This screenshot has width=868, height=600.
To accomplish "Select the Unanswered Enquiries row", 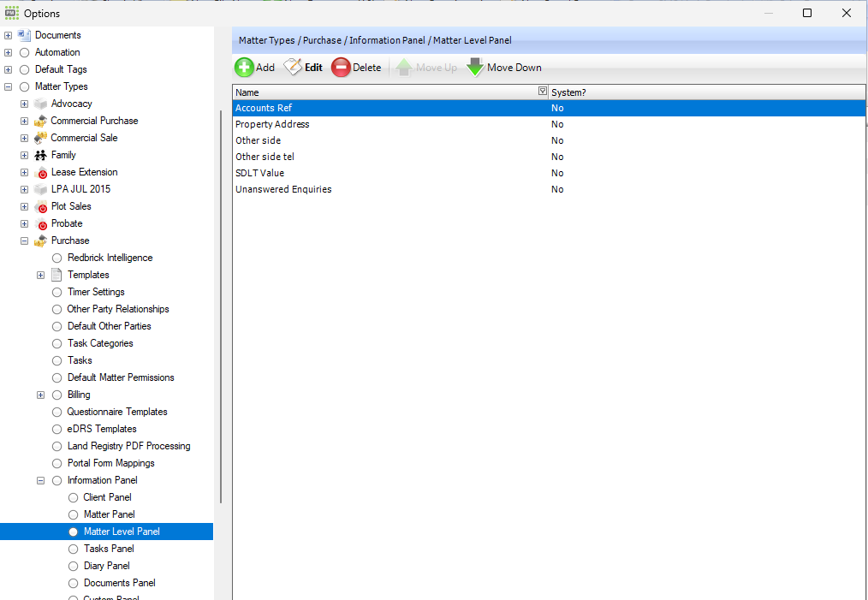I will [x=283, y=189].
